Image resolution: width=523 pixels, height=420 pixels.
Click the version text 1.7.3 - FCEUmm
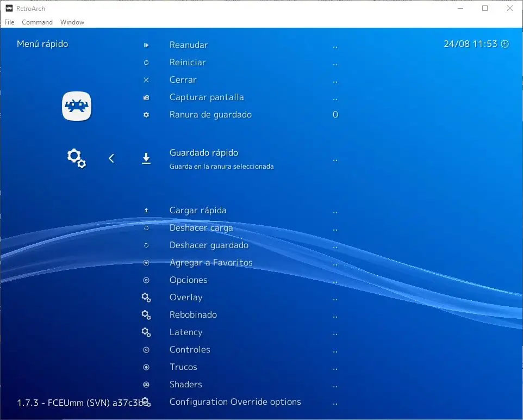[x=84, y=403]
